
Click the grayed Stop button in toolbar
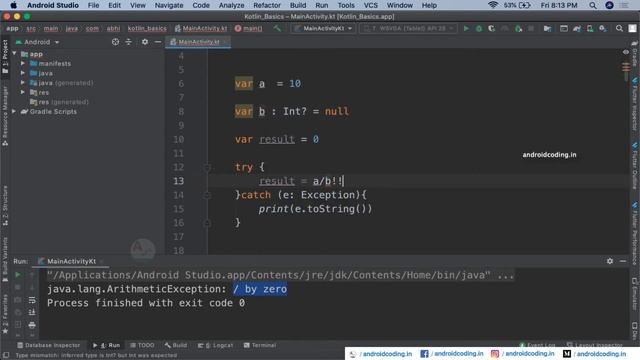pyautogui.click(x=531, y=29)
